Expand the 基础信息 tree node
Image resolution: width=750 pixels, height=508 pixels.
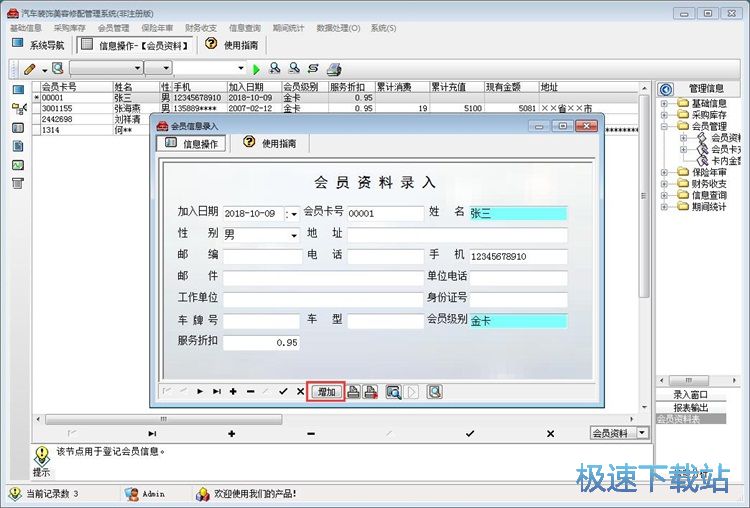[x=664, y=103]
